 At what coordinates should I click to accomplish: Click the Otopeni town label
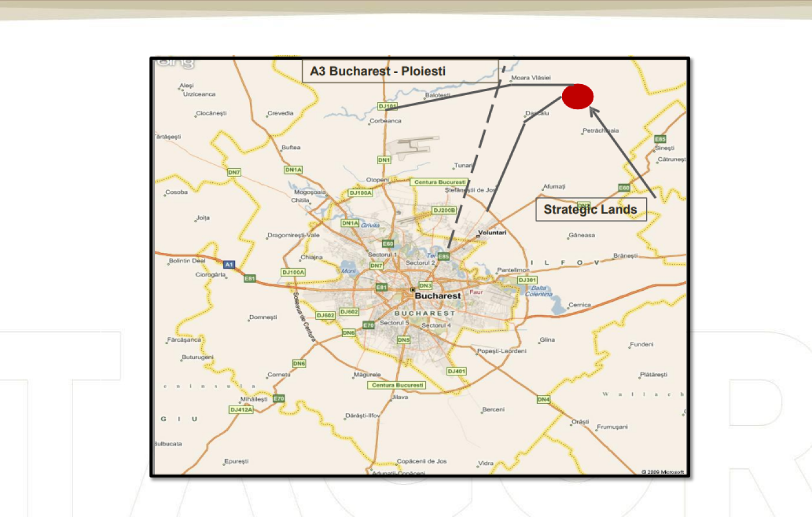[x=377, y=180]
